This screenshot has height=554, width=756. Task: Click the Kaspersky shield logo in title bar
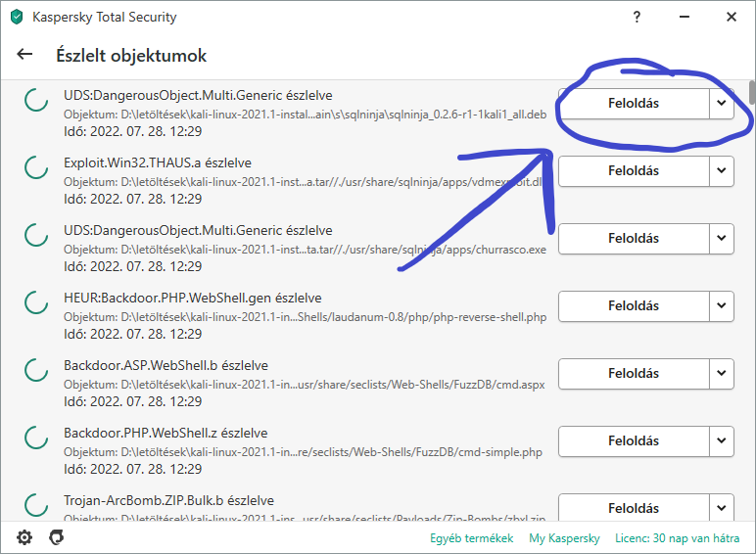17,17
